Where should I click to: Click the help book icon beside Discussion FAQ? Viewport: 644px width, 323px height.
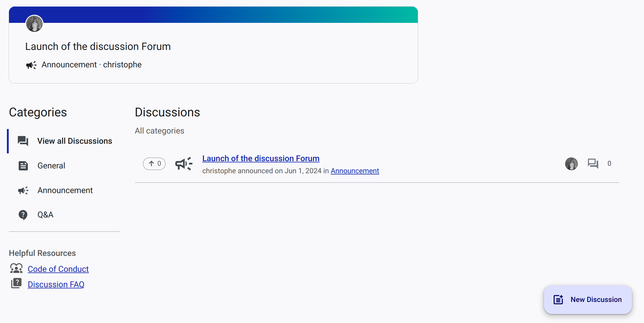pyautogui.click(x=16, y=283)
